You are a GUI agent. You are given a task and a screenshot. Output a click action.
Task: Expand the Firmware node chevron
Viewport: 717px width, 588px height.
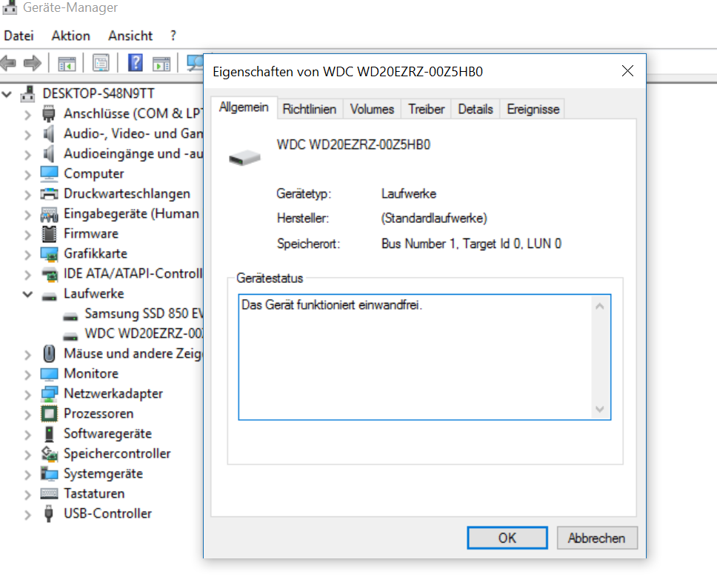point(28,235)
